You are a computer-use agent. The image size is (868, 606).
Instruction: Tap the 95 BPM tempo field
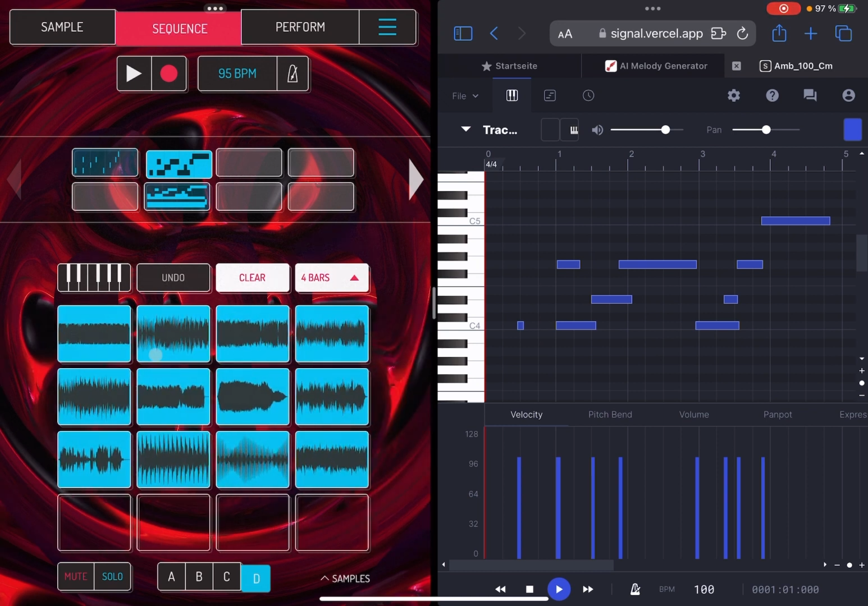pyautogui.click(x=237, y=74)
